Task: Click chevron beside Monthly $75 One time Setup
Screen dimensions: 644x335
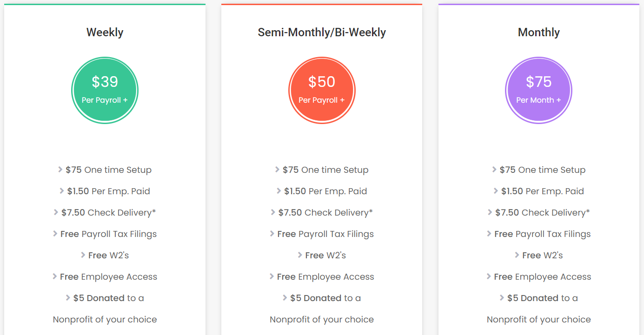Action: pyautogui.click(x=494, y=170)
